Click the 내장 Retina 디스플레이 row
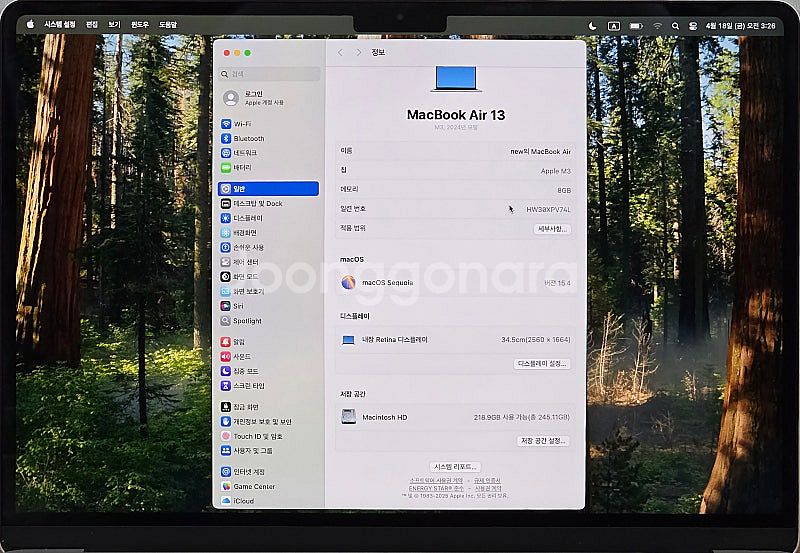The height and width of the screenshot is (553, 800). (x=456, y=340)
